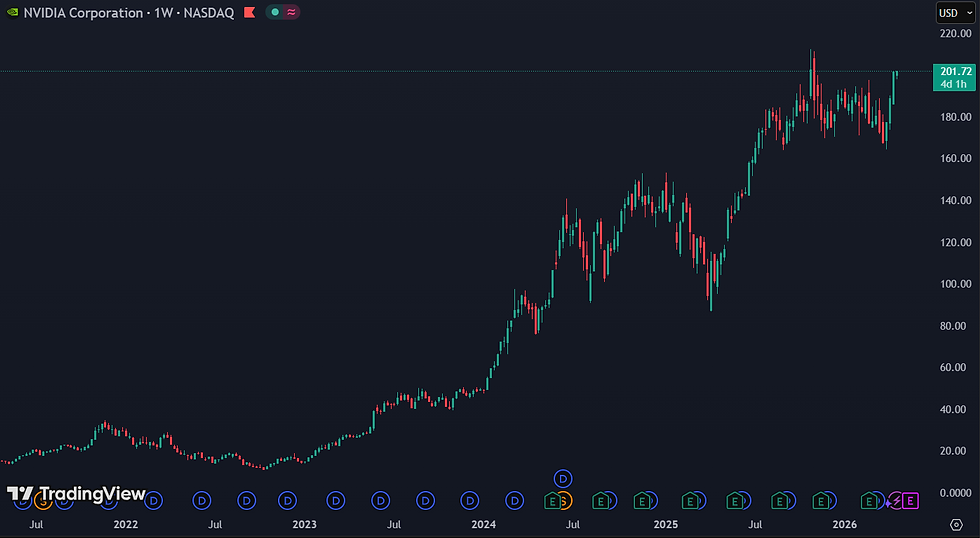Click the NVIDIA Corporation symbol title
Image resolution: width=980 pixels, height=538 pixels.
(83, 12)
